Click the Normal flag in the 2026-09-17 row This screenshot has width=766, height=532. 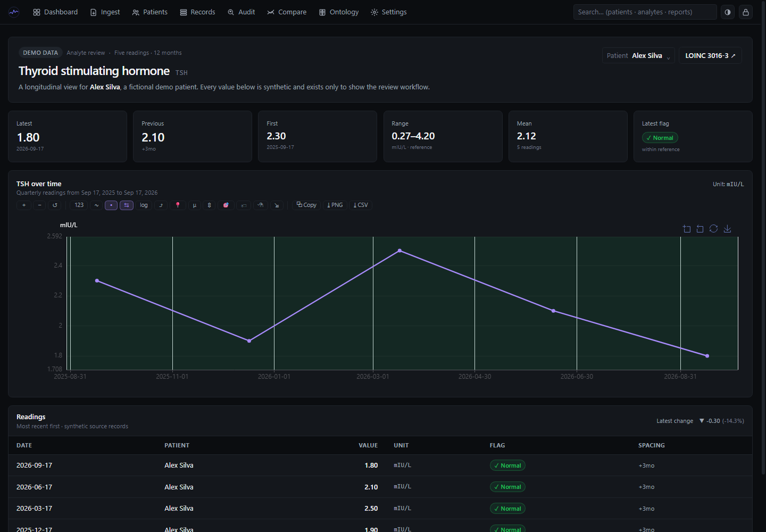(x=507, y=465)
